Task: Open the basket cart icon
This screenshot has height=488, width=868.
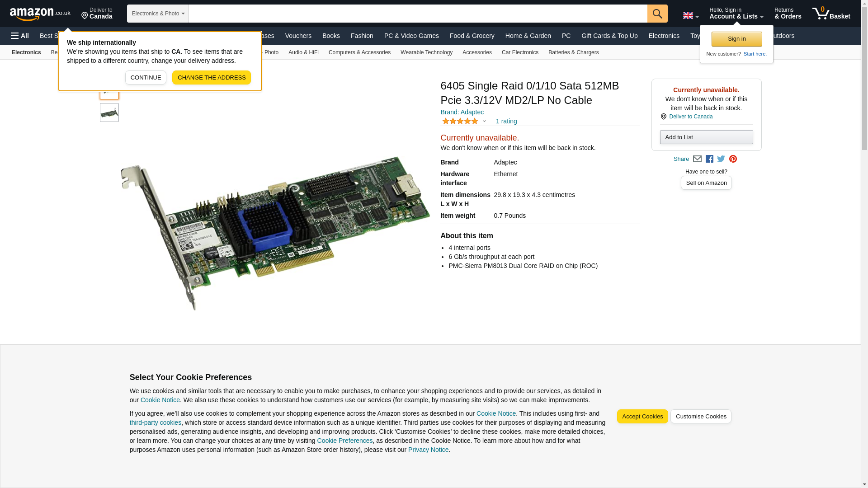Action: tap(831, 14)
